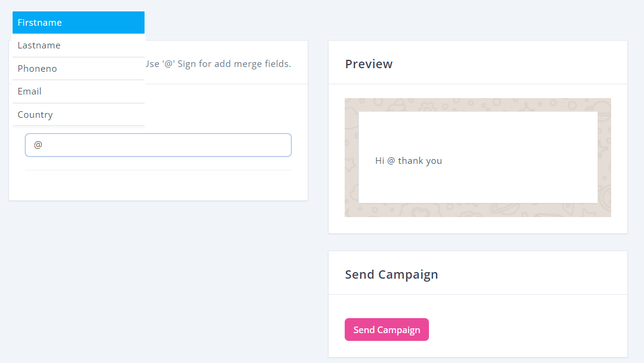Click the Send Campaign section heading
Viewport: 644px width, 363px height.
391,274
